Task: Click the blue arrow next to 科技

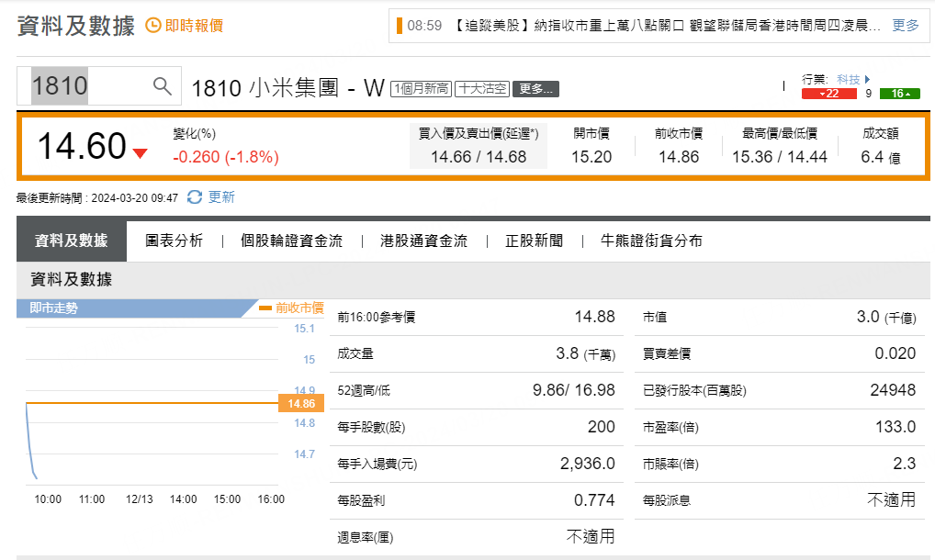Action: tap(868, 79)
